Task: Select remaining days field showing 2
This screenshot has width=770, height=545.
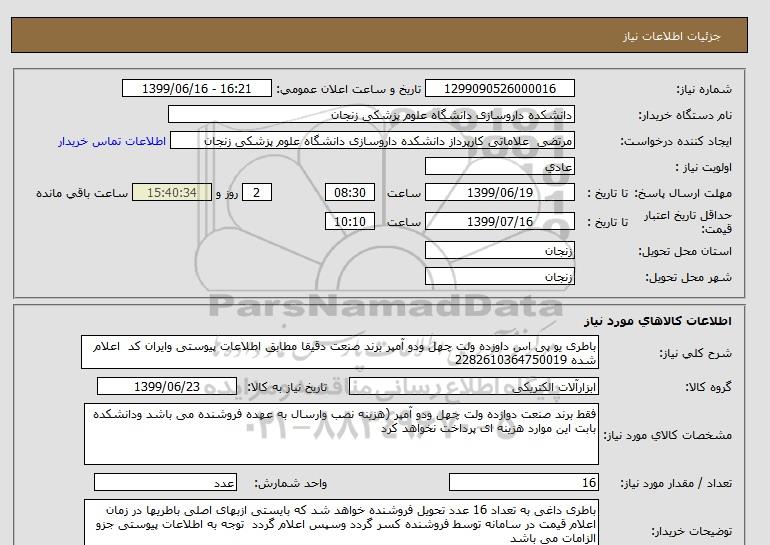Action: [256, 192]
